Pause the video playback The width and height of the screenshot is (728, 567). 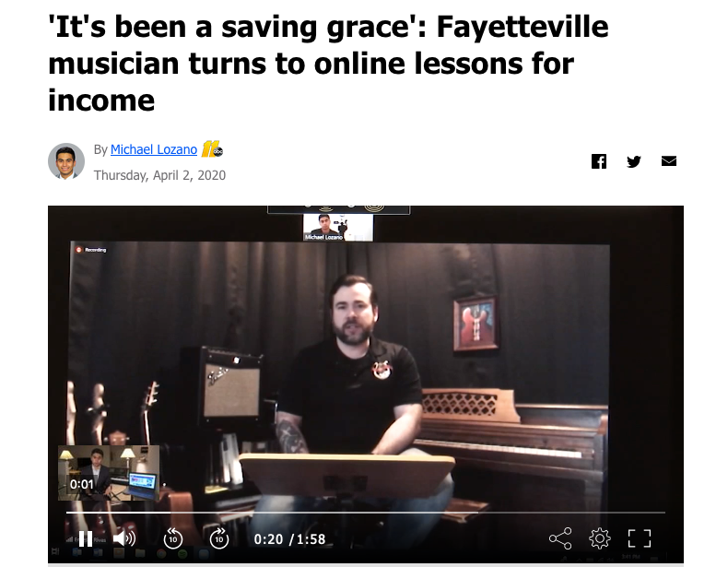[86, 538]
